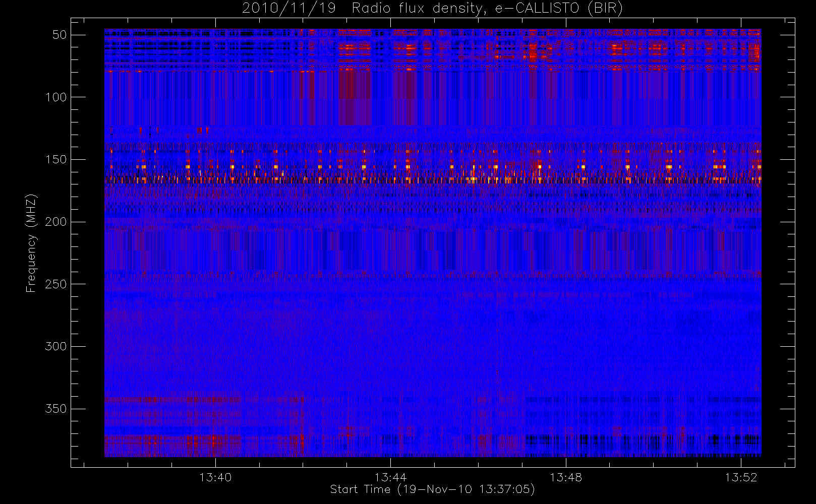Click the 100 frequency tick label
The height and width of the screenshot is (504, 816).
(56, 97)
